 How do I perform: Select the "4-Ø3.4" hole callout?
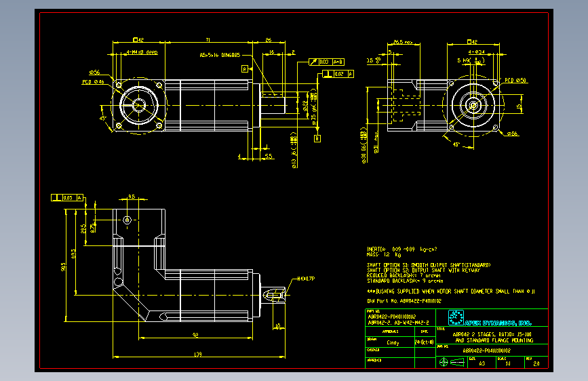click(476, 52)
